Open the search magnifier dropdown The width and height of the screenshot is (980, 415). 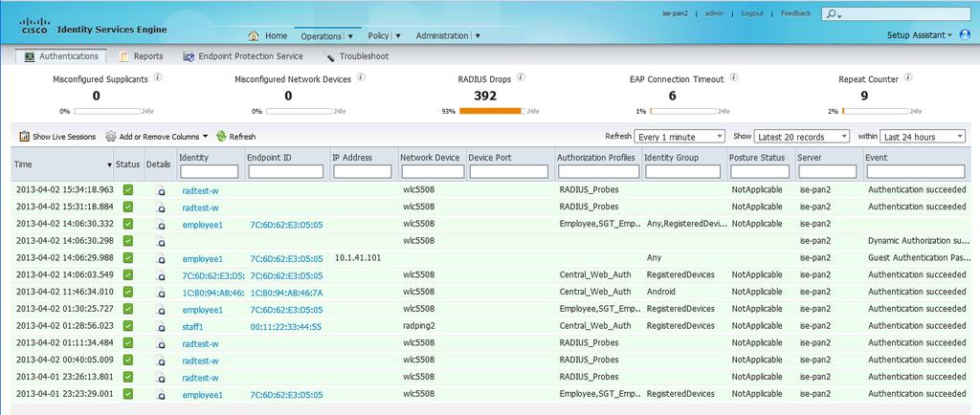834,14
